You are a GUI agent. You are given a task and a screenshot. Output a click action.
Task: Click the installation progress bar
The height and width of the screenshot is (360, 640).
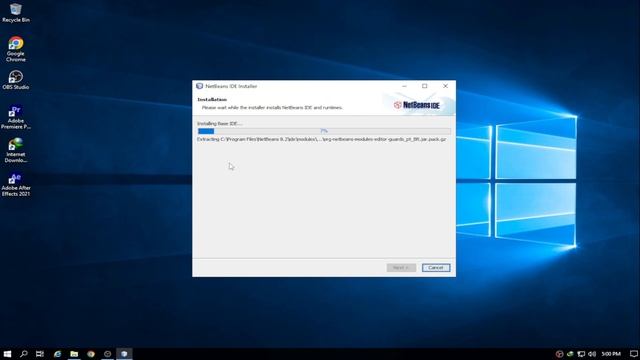point(324,131)
